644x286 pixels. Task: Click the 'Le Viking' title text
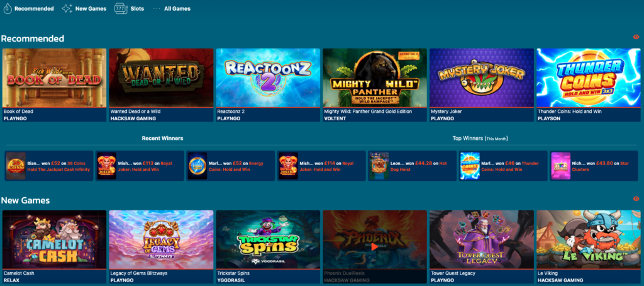pyautogui.click(x=547, y=273)
